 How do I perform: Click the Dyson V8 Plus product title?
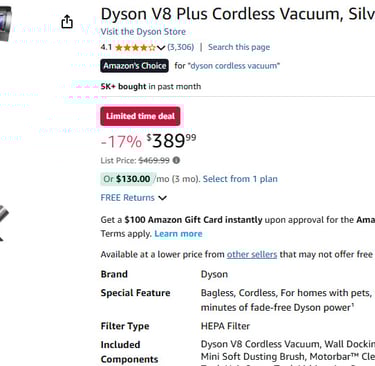point(238,14)
